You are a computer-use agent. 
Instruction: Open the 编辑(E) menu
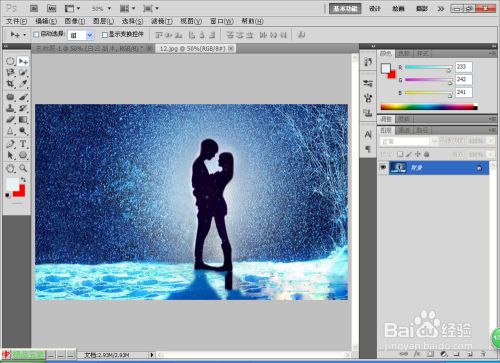(46, 21)
